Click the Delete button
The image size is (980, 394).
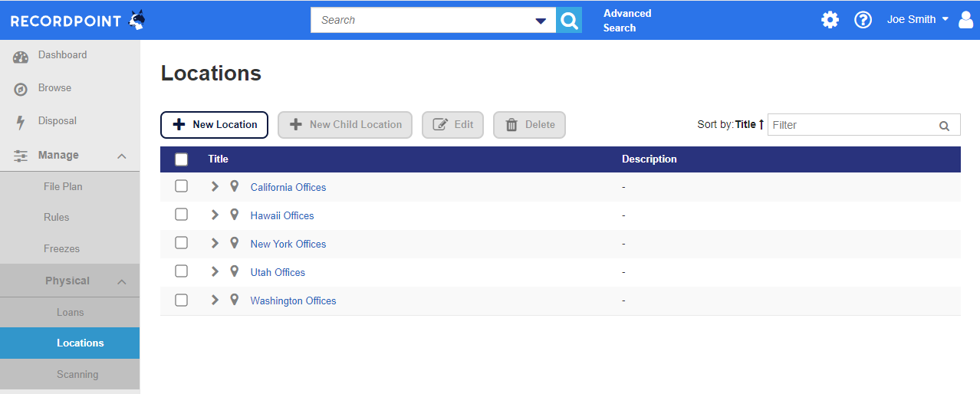[x=529, y=125]
